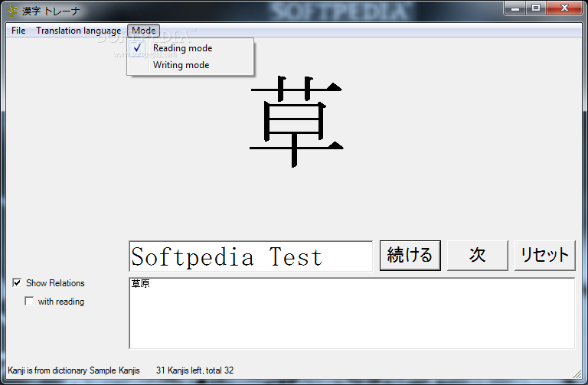
Task: Switch to Writing mode
Action: coord(190,65)
